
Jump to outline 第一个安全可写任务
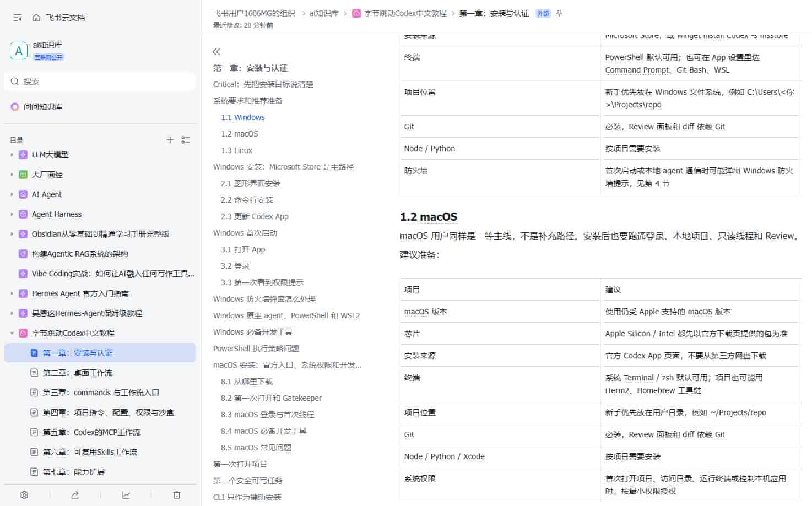coord(248,481)
